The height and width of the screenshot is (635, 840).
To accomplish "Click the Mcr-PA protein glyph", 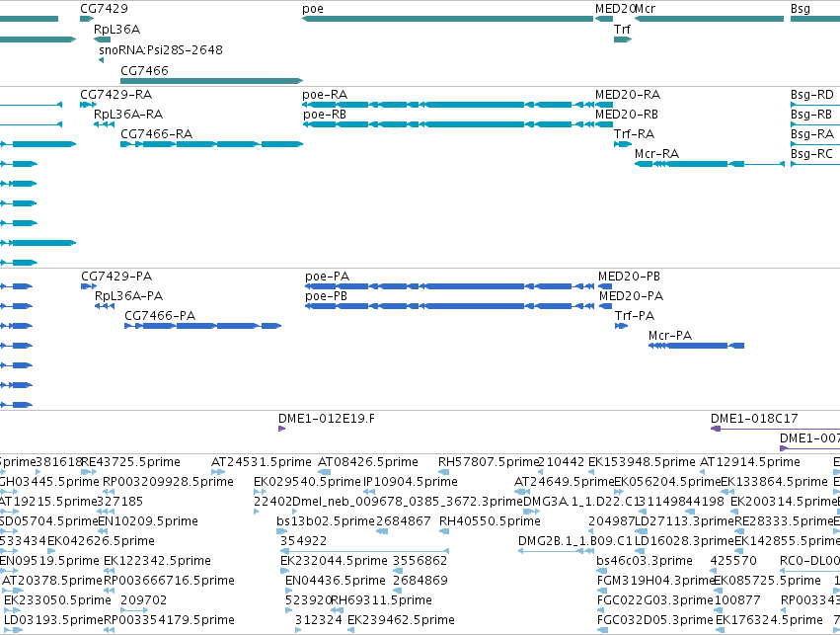I will click(x=697, y=346).
